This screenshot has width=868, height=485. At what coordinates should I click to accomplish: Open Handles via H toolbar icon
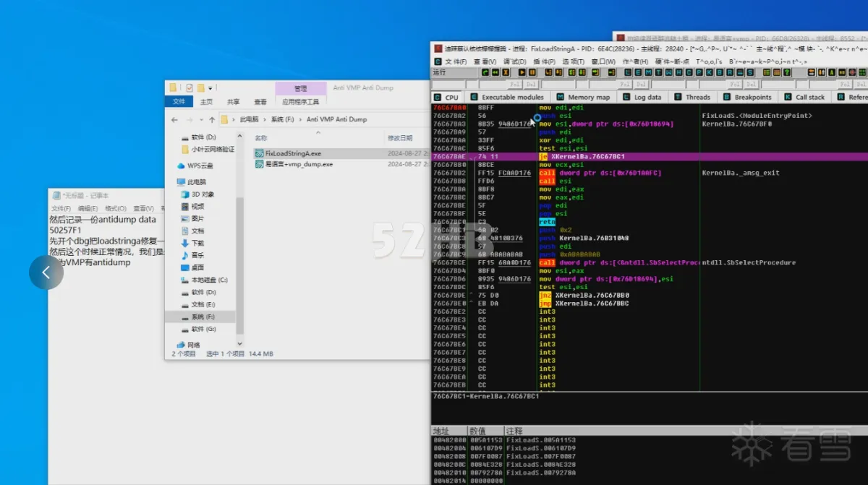tap(678, 72)
